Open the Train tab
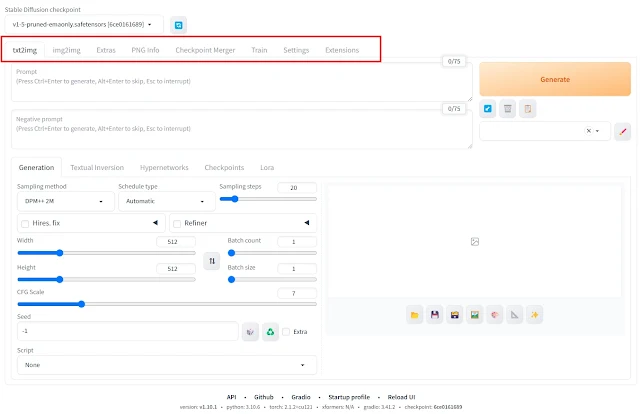640x414 pixels. (x=259, y=50)
